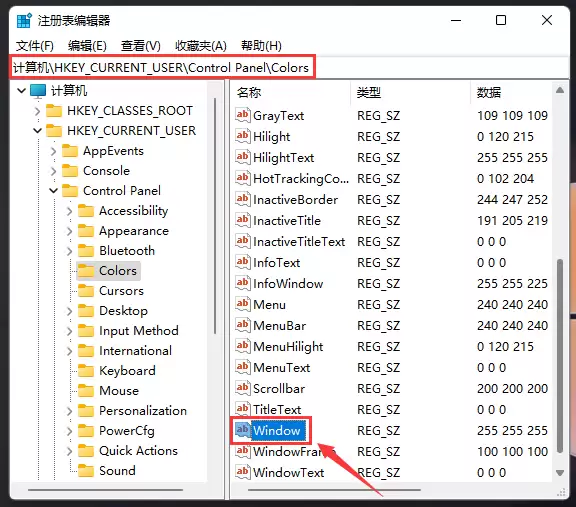Click the Keyboard folder icon
576x507 pixels.
coord(86,371)
